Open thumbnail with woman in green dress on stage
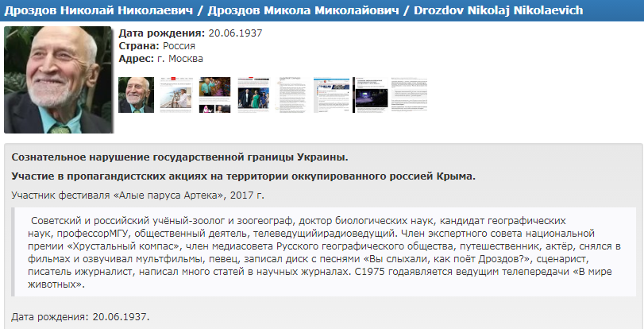The height and width of the screenshot is (329, 644). tap(253, 95)
